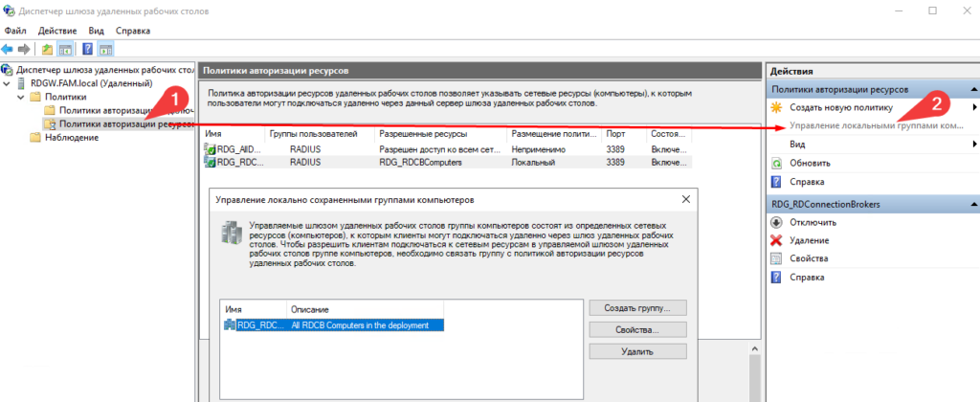Open the Действие menu
The image size is (980, 402).
pos(56,31)
